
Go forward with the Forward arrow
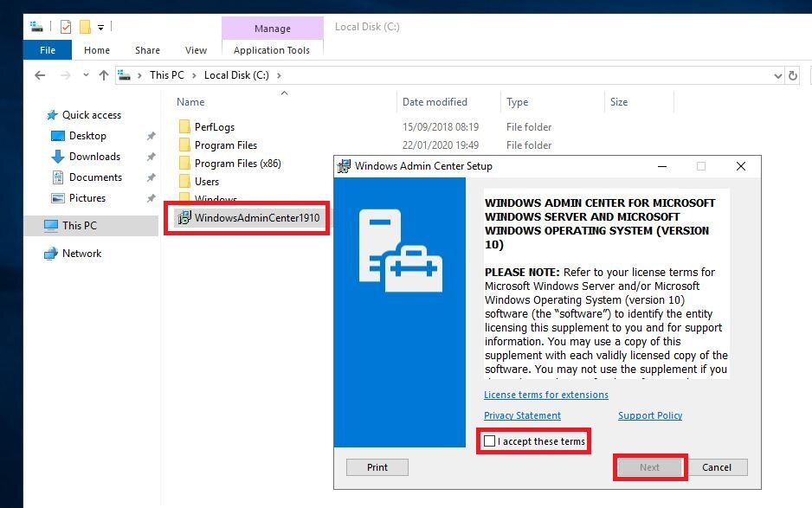coord(65,75)
